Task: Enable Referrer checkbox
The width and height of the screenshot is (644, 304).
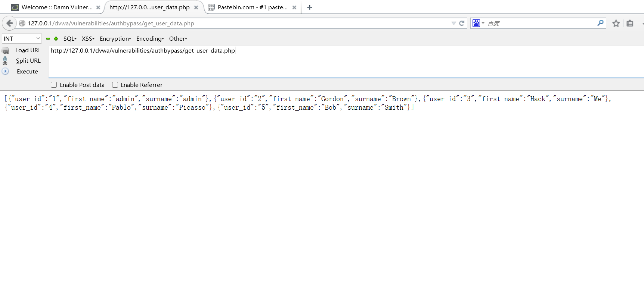Action: (x=115, y=85)
